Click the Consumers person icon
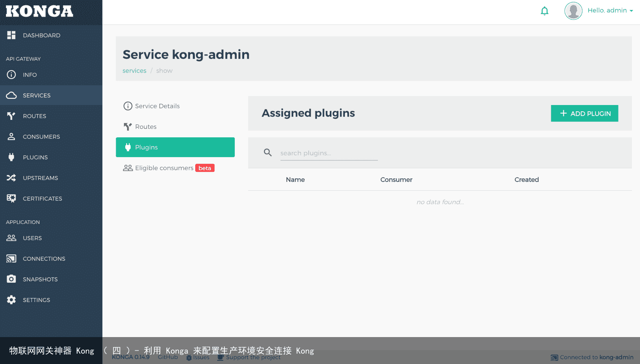Screen dimensions: 640x364 coord(11,136)
